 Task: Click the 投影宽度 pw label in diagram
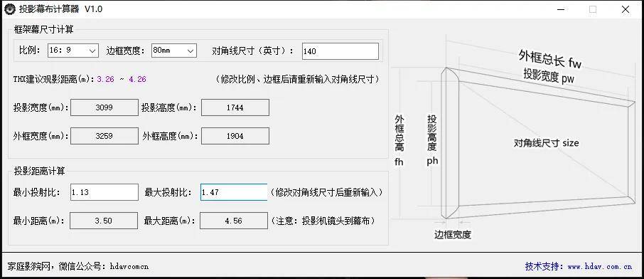pyautogui.click(x=549, y=75)
